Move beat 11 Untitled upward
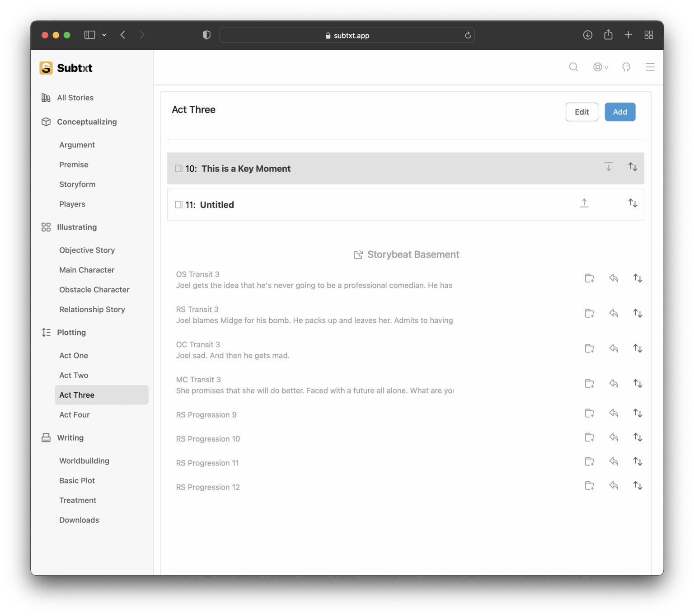The width and height of the screenshot is (694, 616). pos(584,203)
